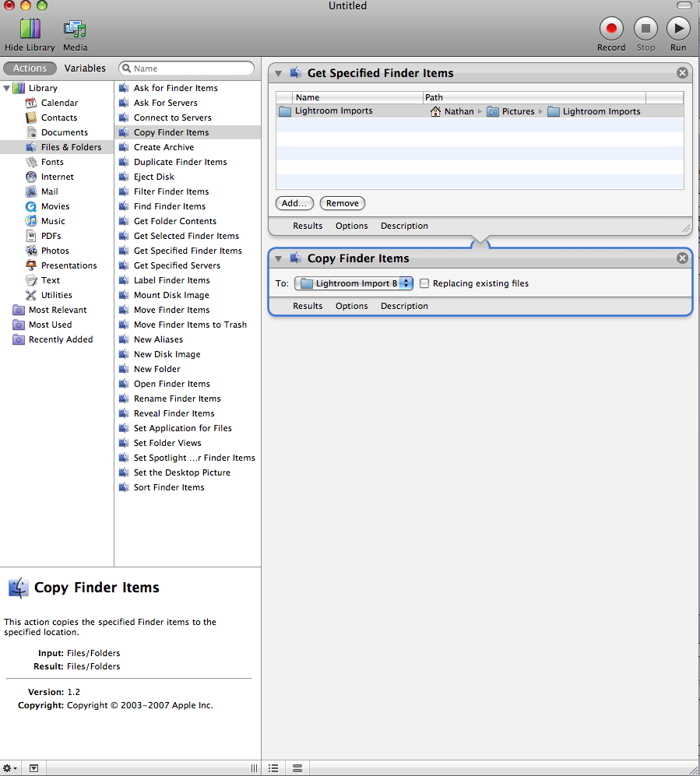700x776 pixels.
Task: Open Description of Get Specified Finder Items
Action: point(404,226)
